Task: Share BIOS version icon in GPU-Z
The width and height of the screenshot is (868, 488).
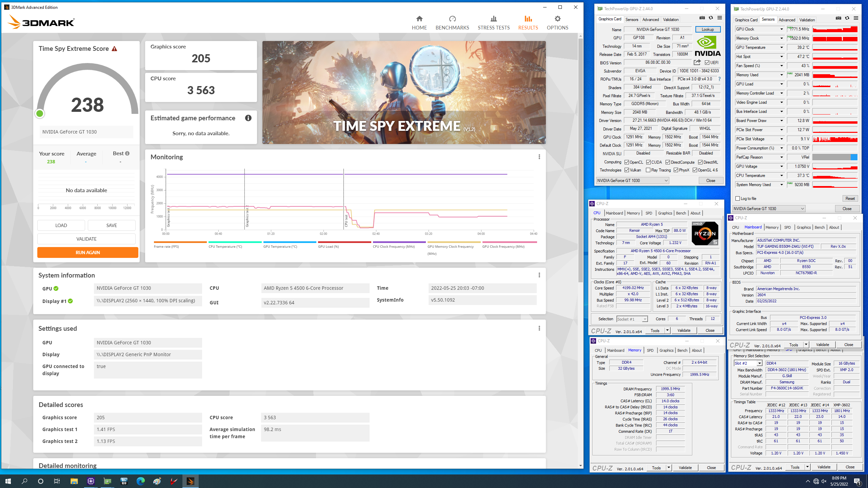Action: pos(697,62)
